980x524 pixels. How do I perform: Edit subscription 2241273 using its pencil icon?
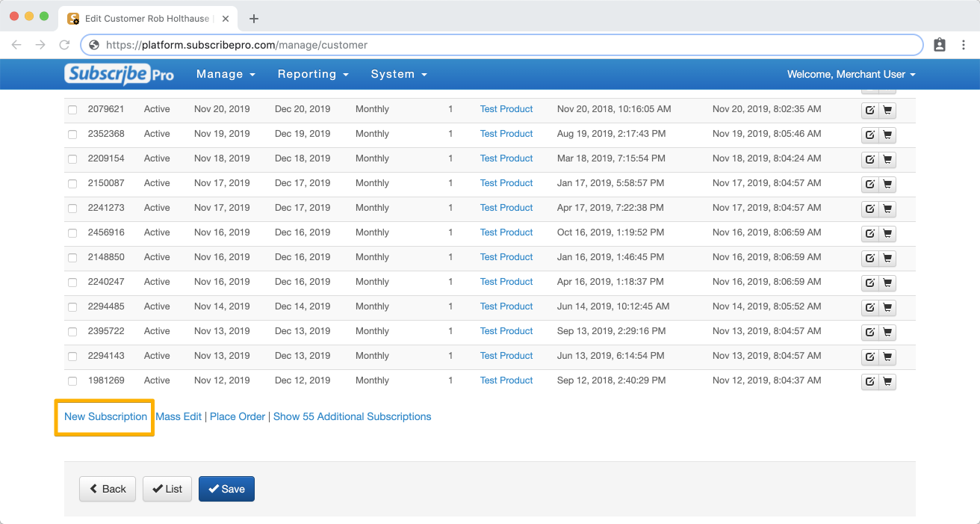point(870,209)
